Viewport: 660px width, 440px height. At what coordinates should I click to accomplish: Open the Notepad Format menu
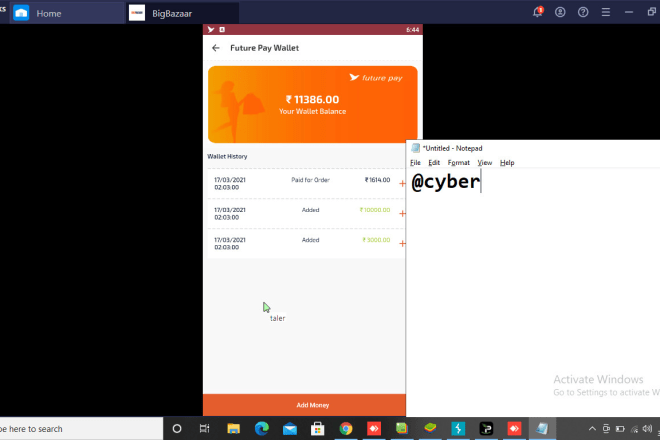458,162
